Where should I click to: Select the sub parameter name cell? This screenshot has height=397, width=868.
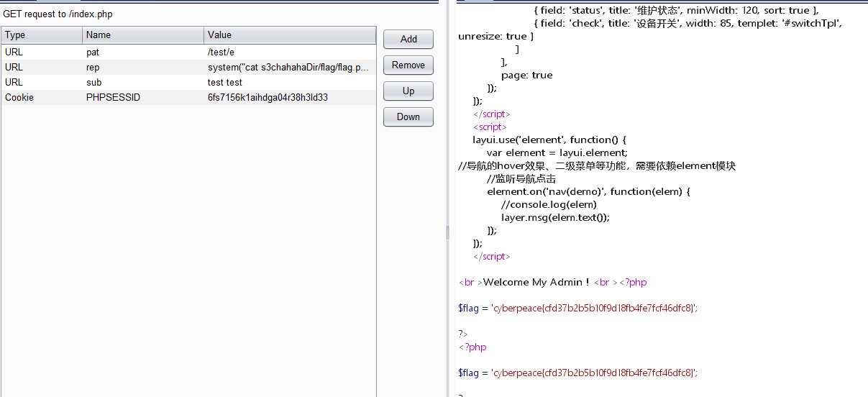tap(143, 82)
